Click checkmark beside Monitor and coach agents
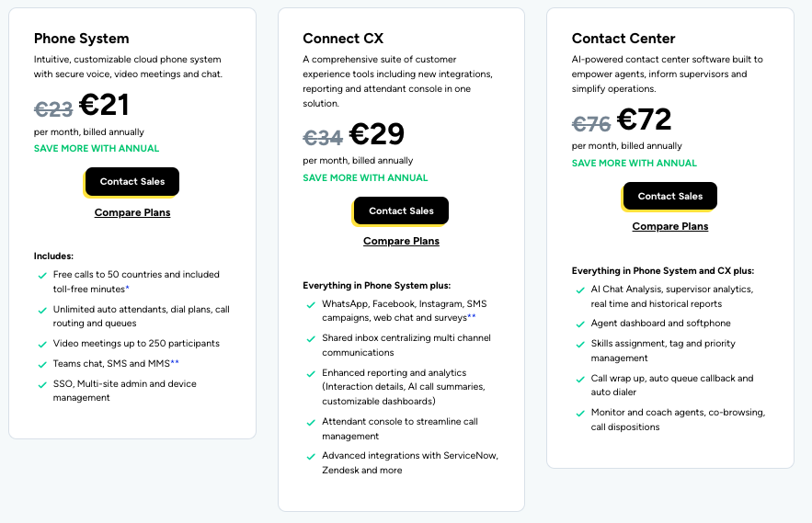Image resolution: width=812 pixels, height=523 pixels. (x=580, y=414)
